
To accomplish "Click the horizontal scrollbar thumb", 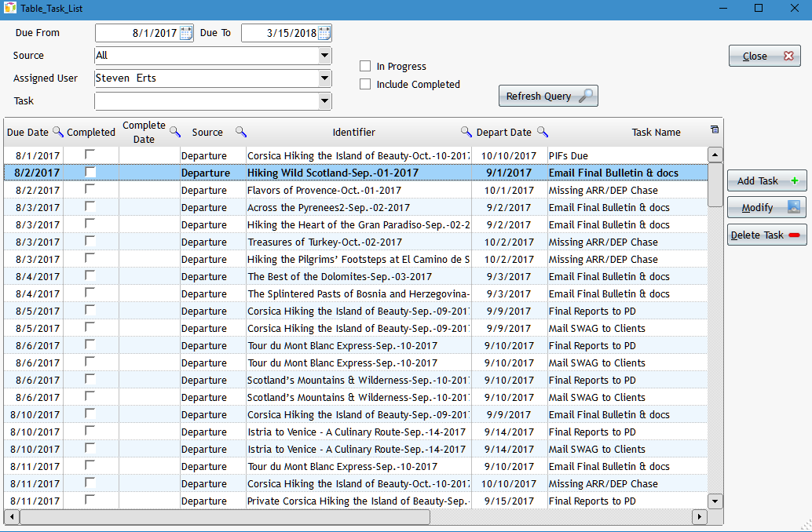I will [225, 516].
